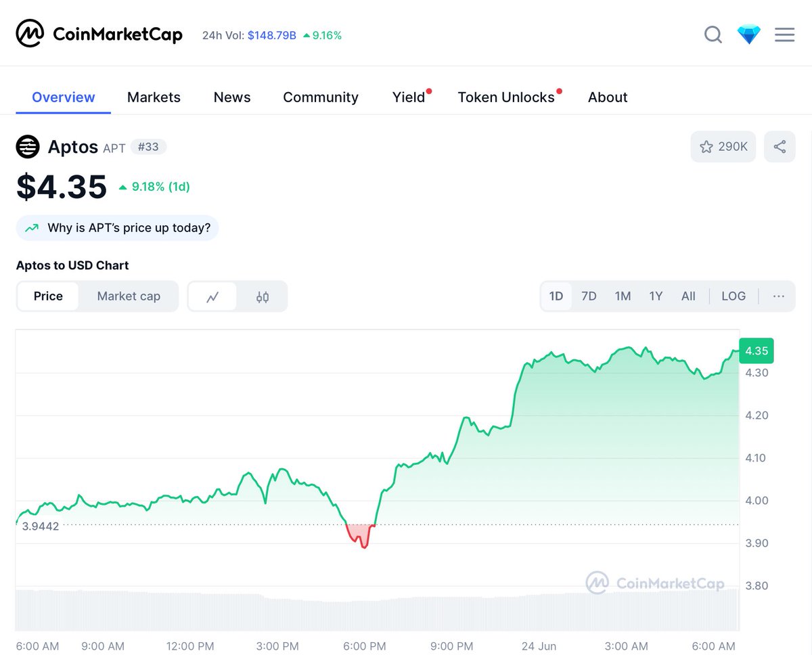Open the hamburger menu icon
The width and height of the screenshot is (812, 655).
[x=784, y=35]
